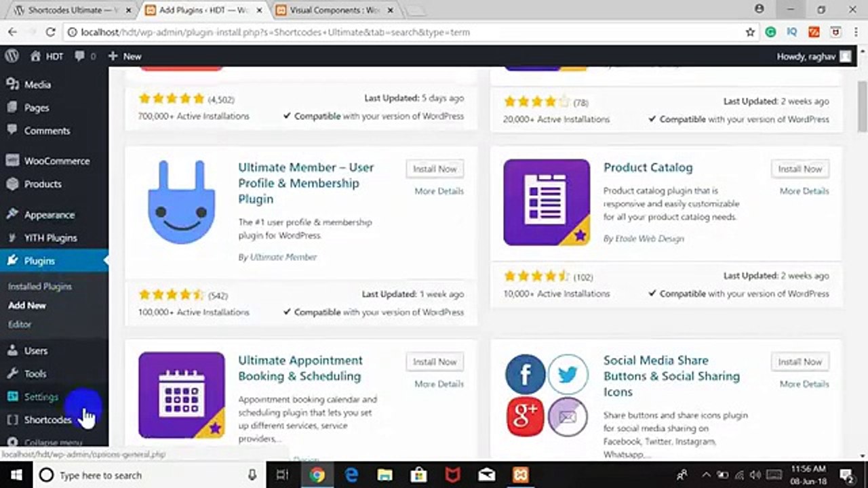Click the New content button in admin bar
The image size is (868, 488).
(125, 56)
